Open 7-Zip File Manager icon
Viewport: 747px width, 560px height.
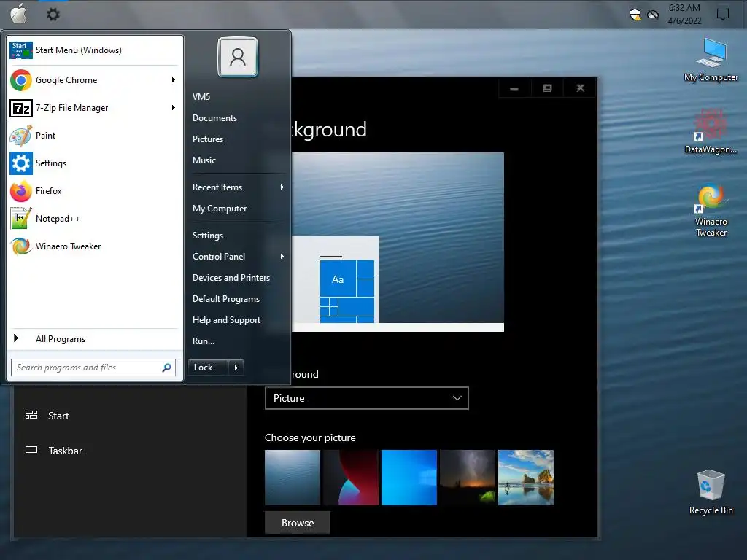tap(21, 108)
